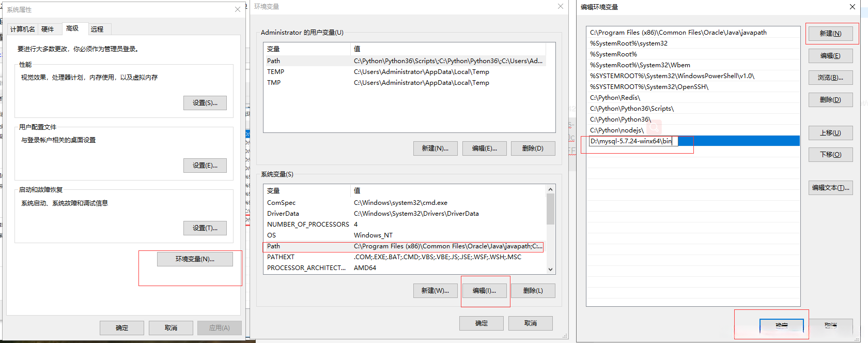
Task: Select ComSpec system variable row
Action: point(405,203)
